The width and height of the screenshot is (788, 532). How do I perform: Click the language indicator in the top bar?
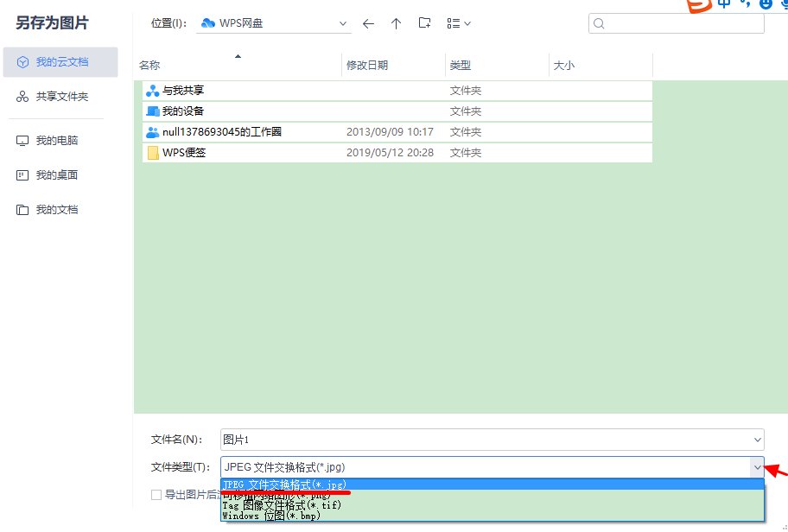pos(724,5)
